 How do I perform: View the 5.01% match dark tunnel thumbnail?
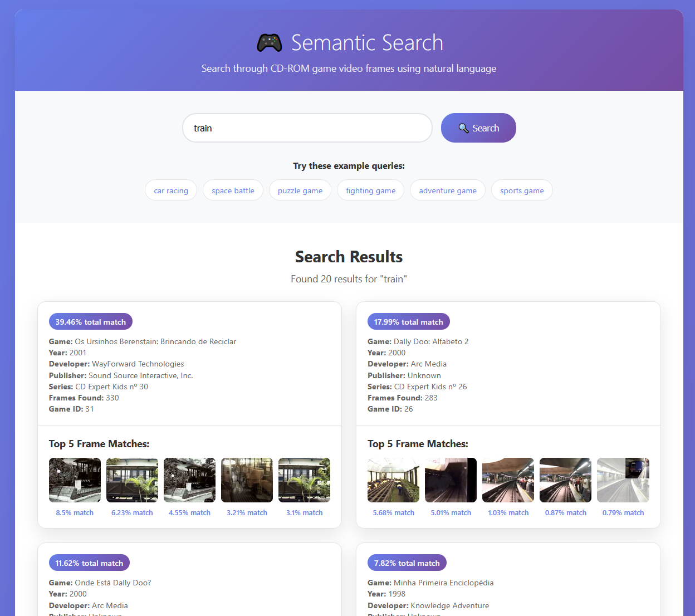[x=451, y=480]
